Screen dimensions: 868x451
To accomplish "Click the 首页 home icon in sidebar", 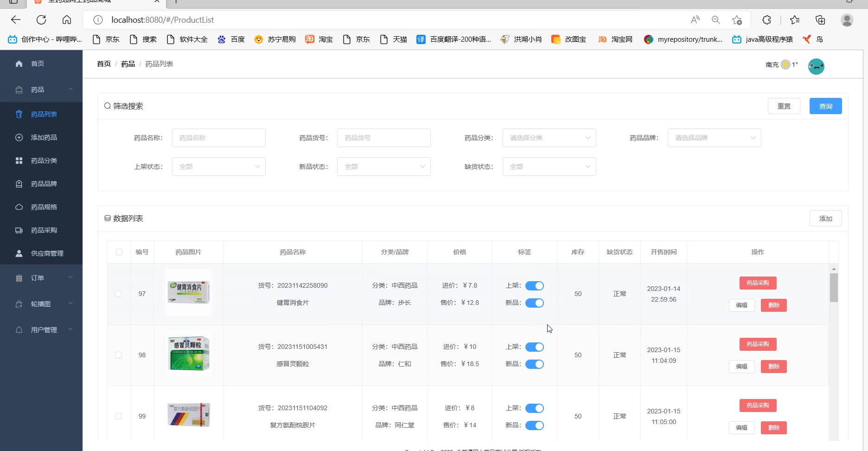I will pyautogui.click(x=19, y=64).
